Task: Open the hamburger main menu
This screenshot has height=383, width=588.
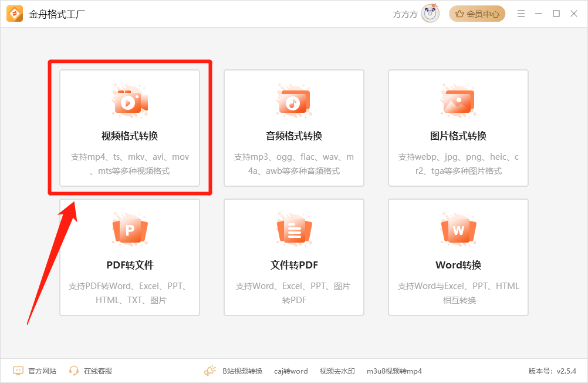Action: pyautogui.click(x=521, y=14)
